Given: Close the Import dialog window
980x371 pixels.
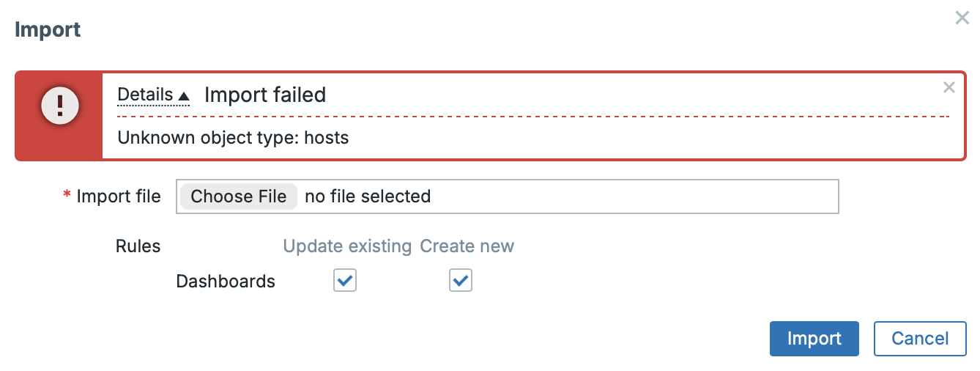Looking at the screenshot, I should click(962, 18).
